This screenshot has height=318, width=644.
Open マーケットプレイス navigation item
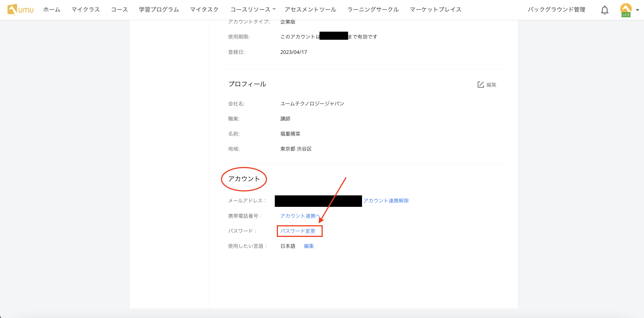(x=436, y=9)
